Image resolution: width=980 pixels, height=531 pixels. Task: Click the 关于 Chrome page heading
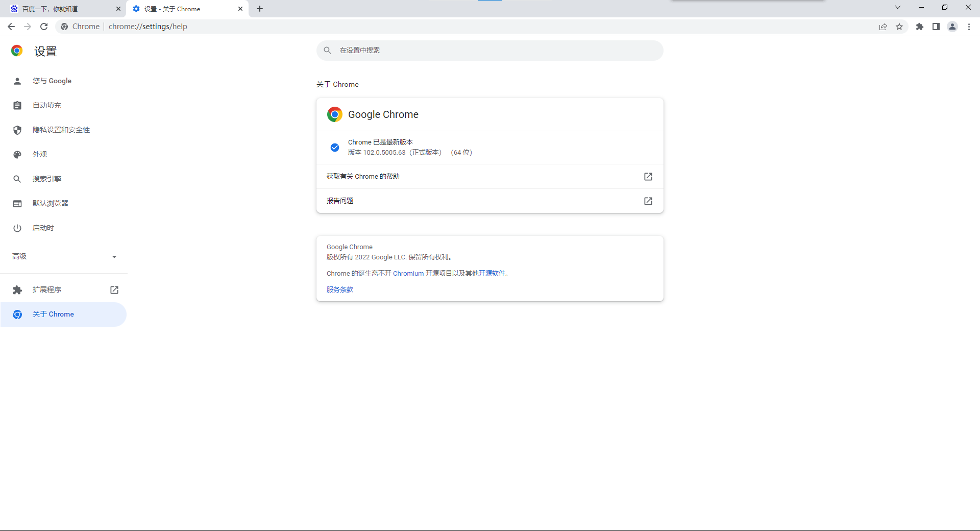[337, 85]
